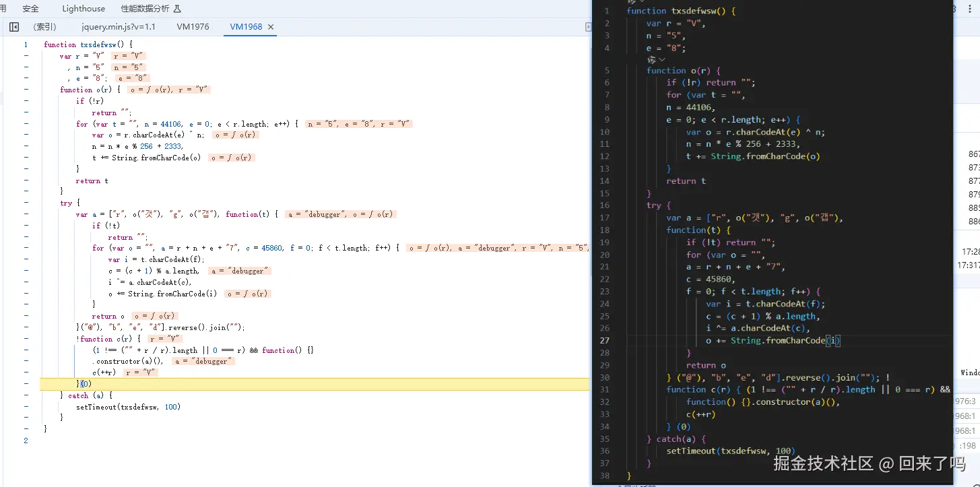Click the AI code-lens icon above function o(r)

(651, 60)
